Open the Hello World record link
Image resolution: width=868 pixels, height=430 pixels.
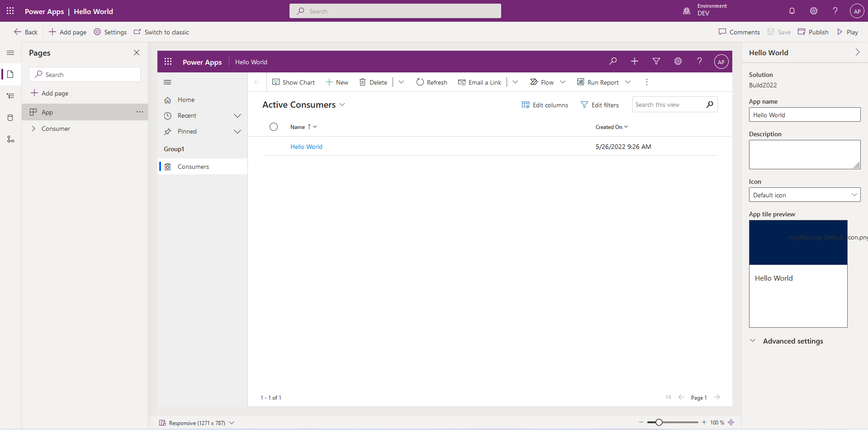tap(306, 146)
